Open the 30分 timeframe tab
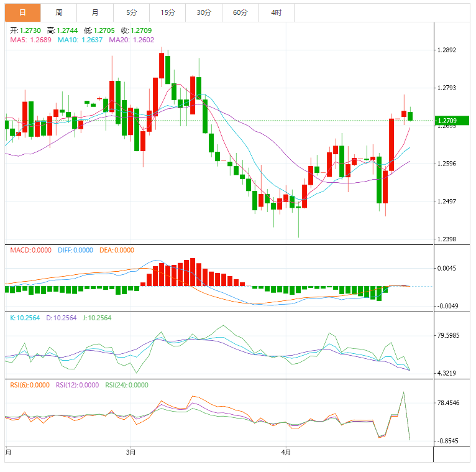This screenshot has height=472, width=476. pyautogui.click(x=204, y=12)
